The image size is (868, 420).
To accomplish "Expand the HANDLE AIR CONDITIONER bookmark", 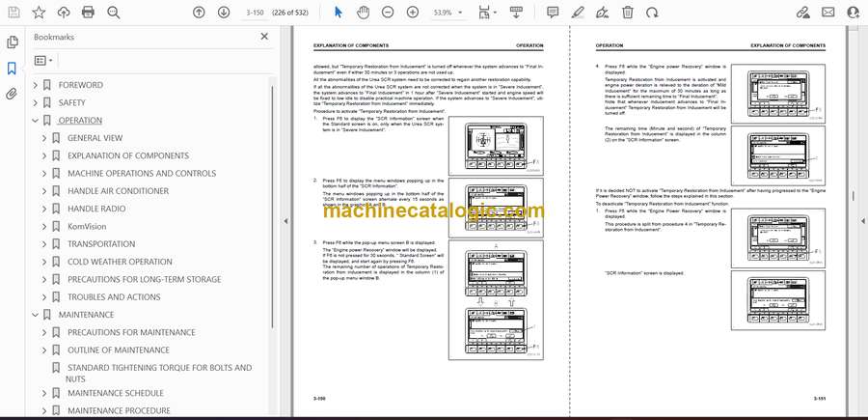I will click(x=44, y=191).
